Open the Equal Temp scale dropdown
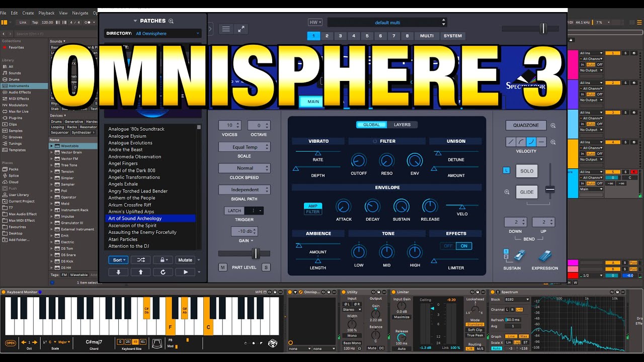 245,147
